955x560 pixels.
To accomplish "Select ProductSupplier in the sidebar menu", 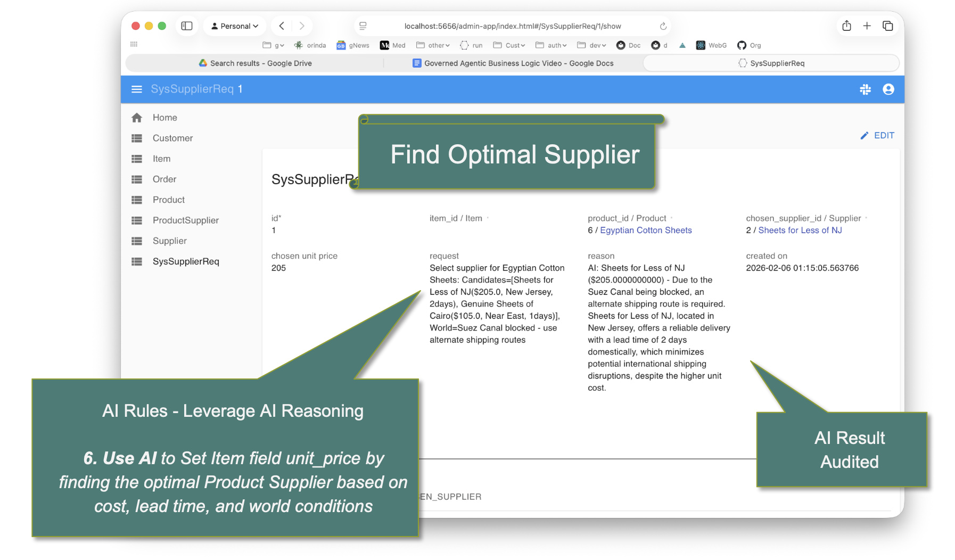I will coord(185,220).
